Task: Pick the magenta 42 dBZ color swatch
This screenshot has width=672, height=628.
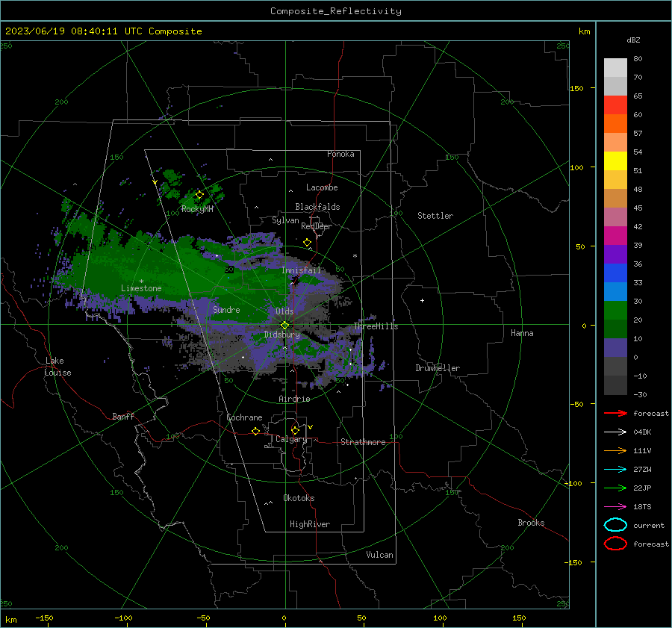Action: (615, 235)
